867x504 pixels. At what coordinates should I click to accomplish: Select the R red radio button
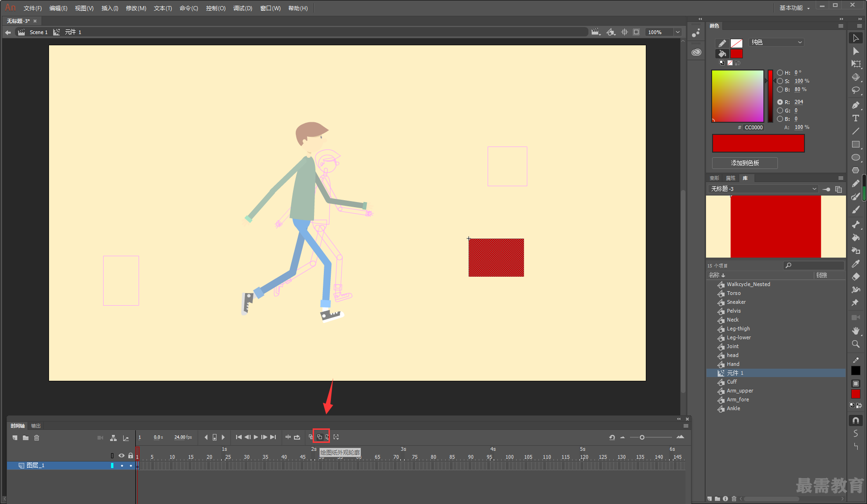click(x=780, y=102)
